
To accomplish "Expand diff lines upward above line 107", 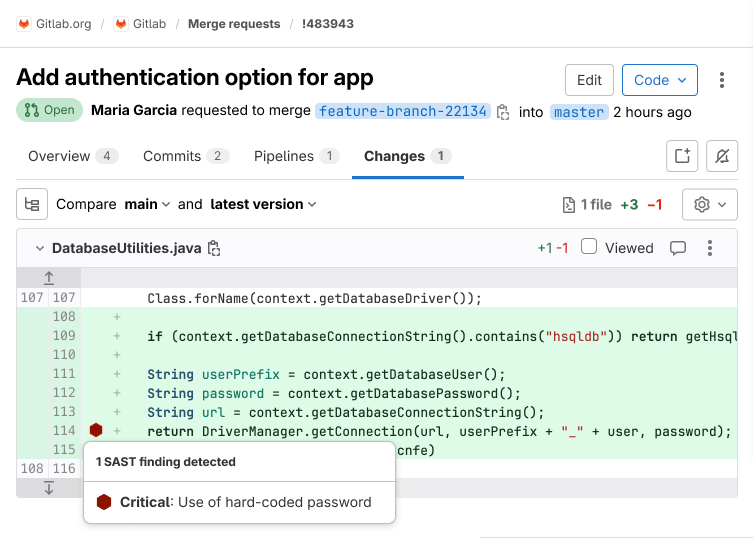I will click(49, 278).
